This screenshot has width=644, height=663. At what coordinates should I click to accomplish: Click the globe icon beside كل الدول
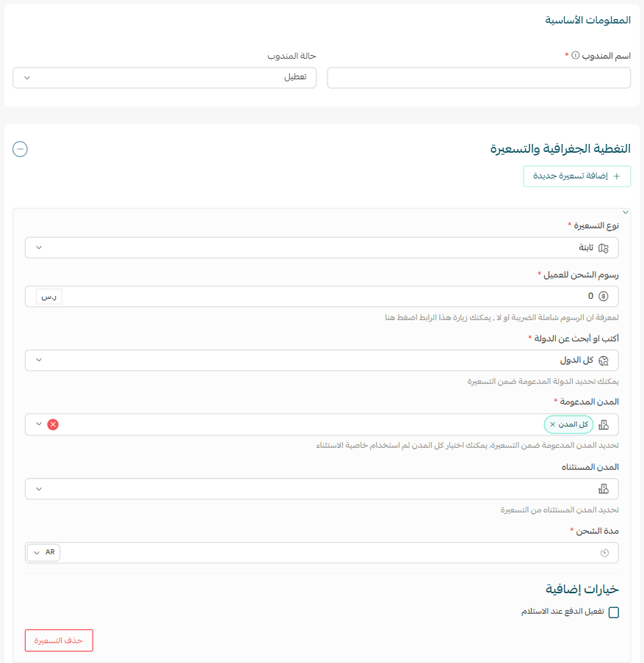coord(604,361)
